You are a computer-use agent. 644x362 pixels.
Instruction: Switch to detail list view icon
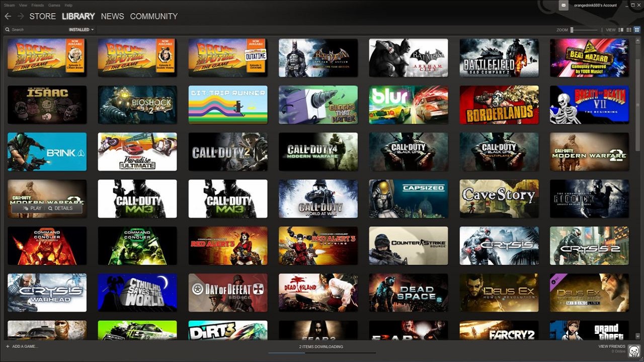(621, 30)
